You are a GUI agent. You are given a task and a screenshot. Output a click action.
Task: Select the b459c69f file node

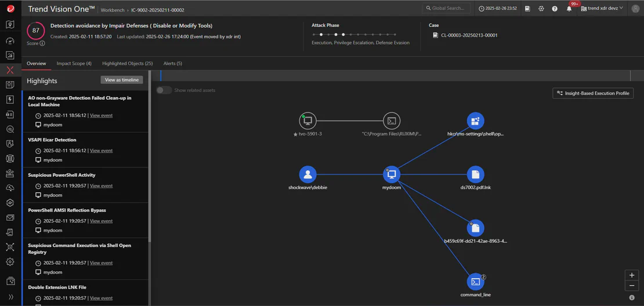click(476, 228)
